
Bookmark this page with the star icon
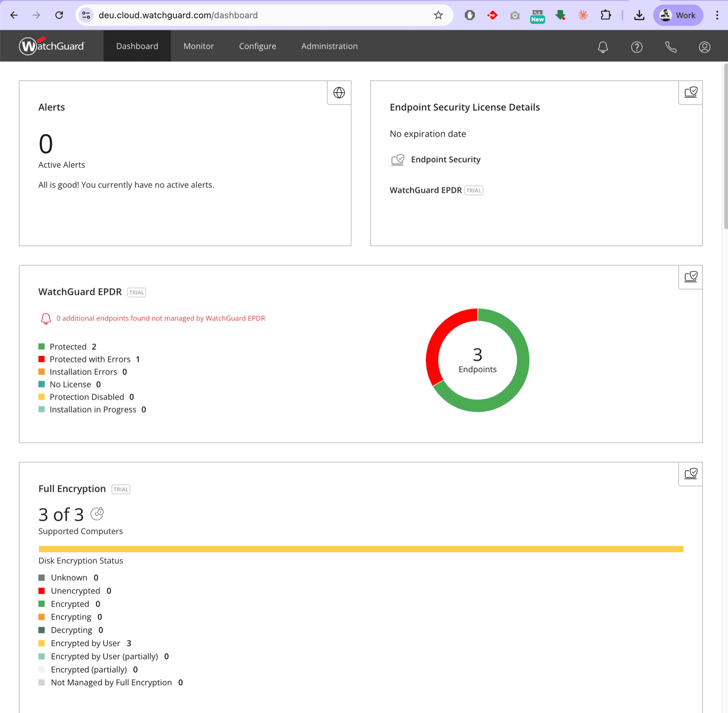pyautogui.click(x=438, y=15)
